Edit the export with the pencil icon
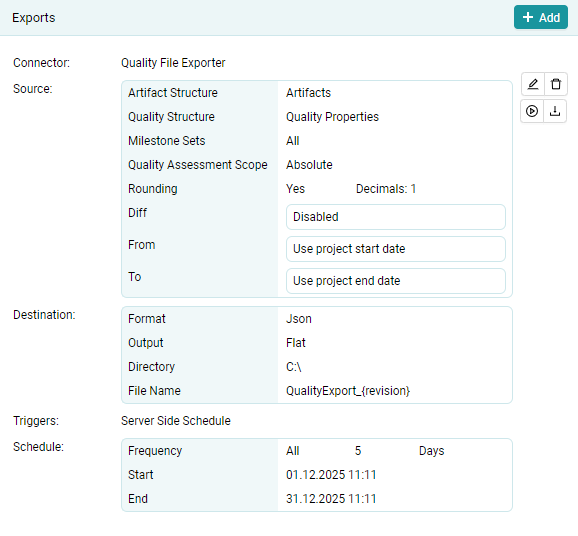This screenshot has height=536, width=578. click(x=533, y=84)
